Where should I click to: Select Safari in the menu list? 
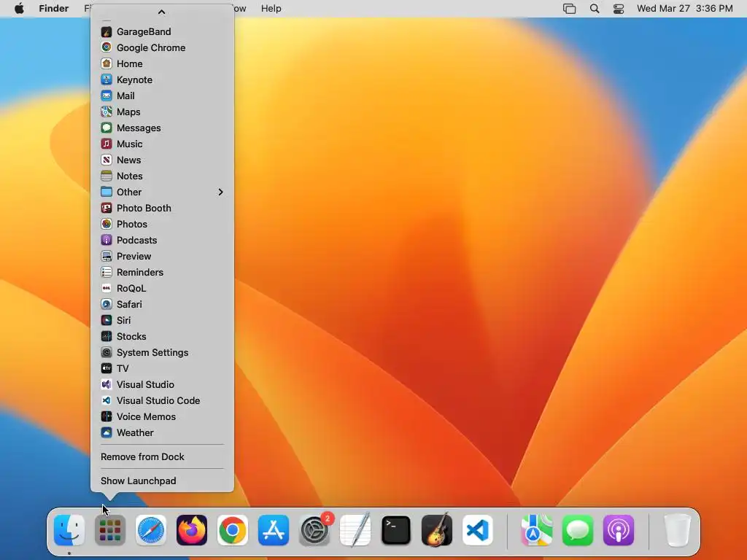(x=162, y=304)
